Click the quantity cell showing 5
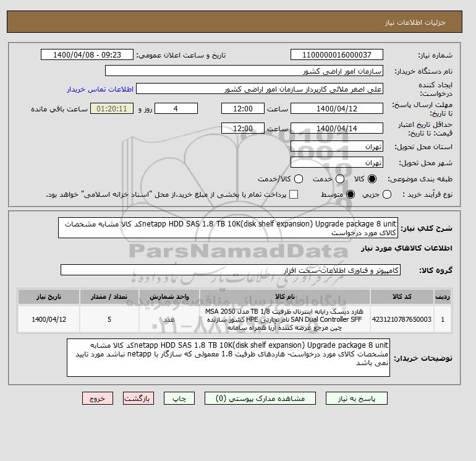The image size is (476, 461). point(109,319)
